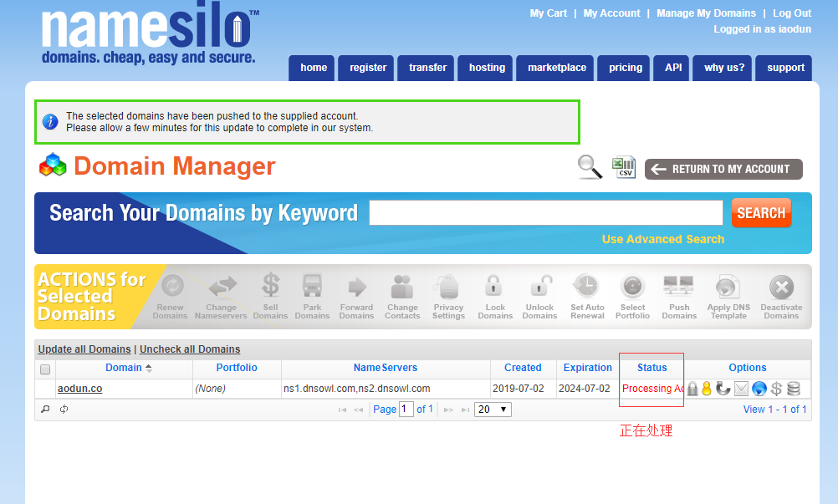Sort by the Created column header
The height and width of the screenshot is (504, 838).
click(523, 367)
